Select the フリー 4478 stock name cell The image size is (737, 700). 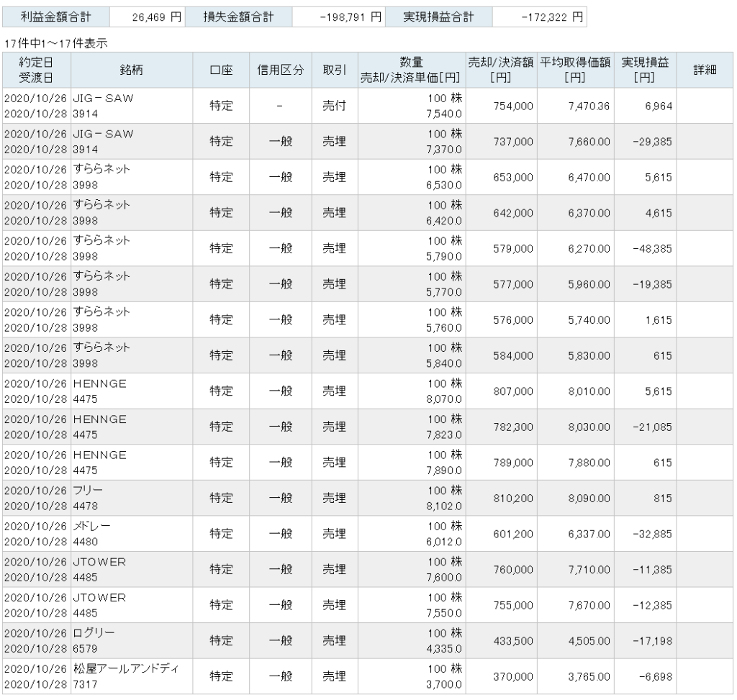[x=132, y=499]
